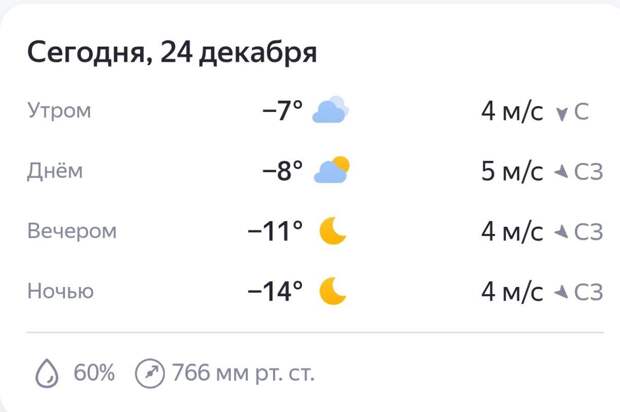Select the "Утром" forecast row label
The width and height of the screenshot is (620, 412).
tap(59, 111)
